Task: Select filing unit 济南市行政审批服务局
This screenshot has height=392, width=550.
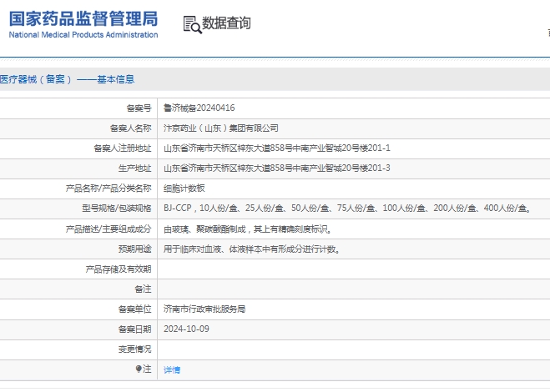Action: point(204,309)
